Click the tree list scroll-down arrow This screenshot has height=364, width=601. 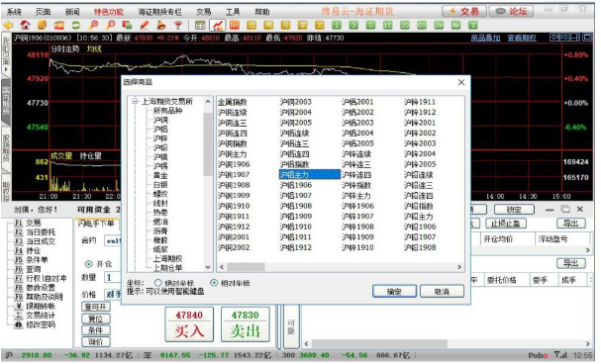208,267
